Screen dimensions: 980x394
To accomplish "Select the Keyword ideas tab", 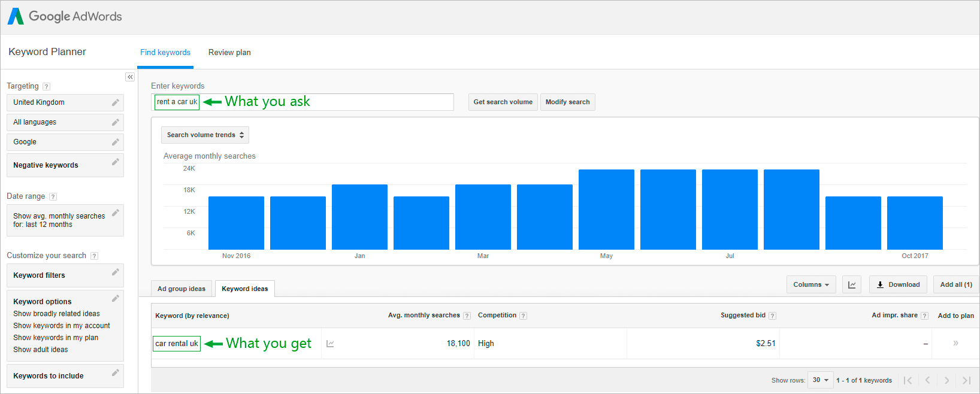I will pyautogui.click(x=245, y=289).
